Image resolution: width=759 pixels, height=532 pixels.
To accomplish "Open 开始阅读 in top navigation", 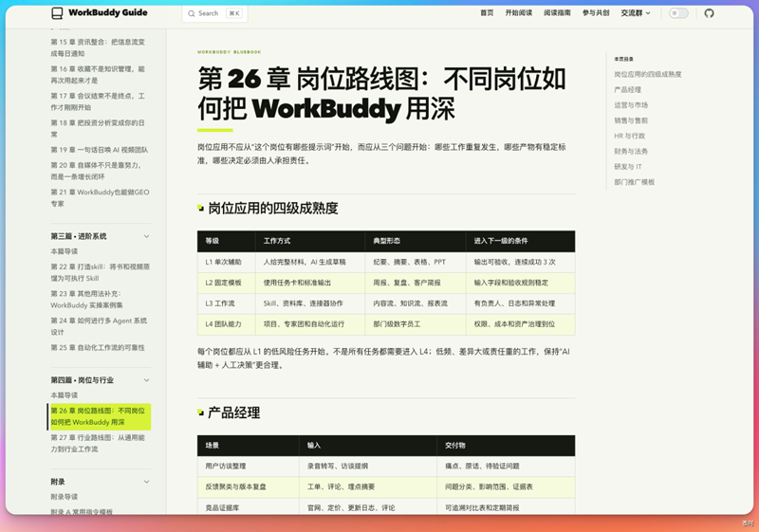I will pos(518,13).
